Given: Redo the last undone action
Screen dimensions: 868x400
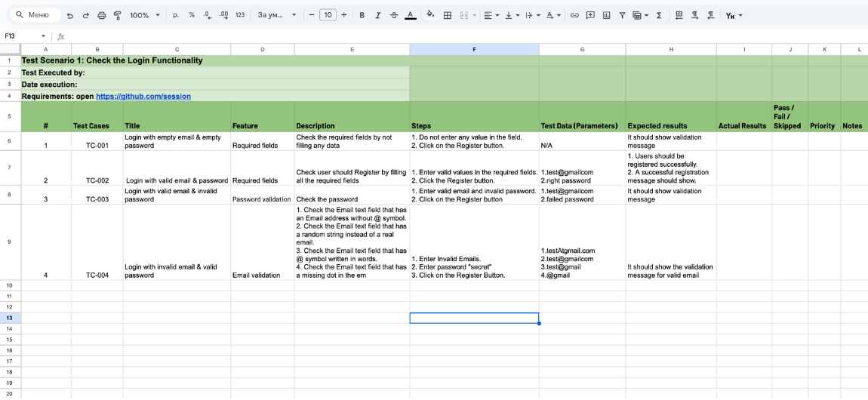Looking at the screenshot, I should coord(86,16).
